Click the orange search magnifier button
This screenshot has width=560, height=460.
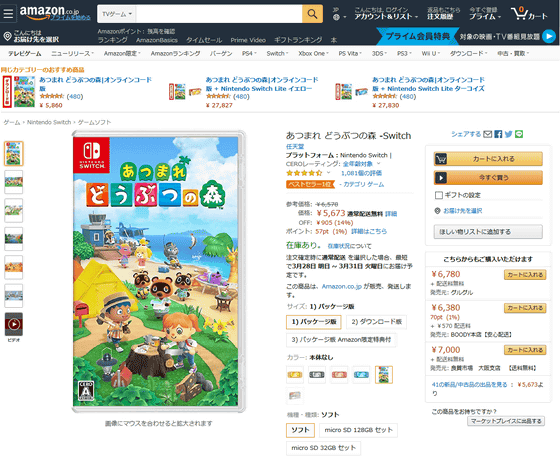pyautogui.click(x=312, y=14)
